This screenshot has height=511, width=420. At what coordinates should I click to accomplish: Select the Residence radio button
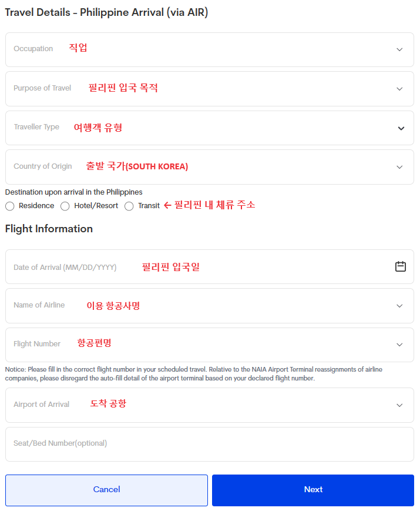9,206
